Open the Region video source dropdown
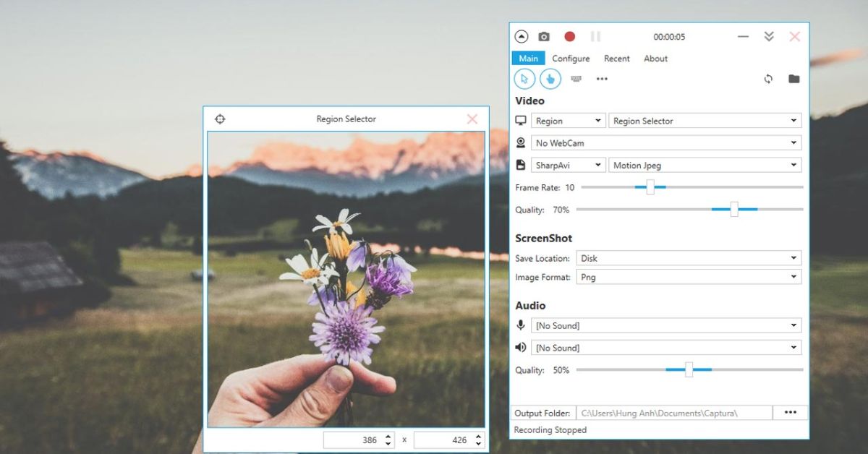868x454 pixels. tap(568, 121)
